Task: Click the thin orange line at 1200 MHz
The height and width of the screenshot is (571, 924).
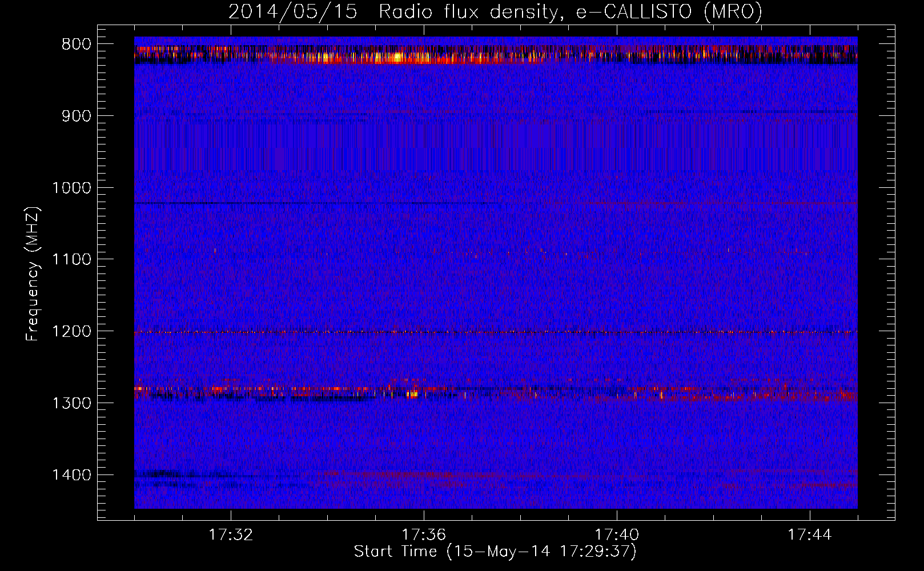Action: [496, 332]
